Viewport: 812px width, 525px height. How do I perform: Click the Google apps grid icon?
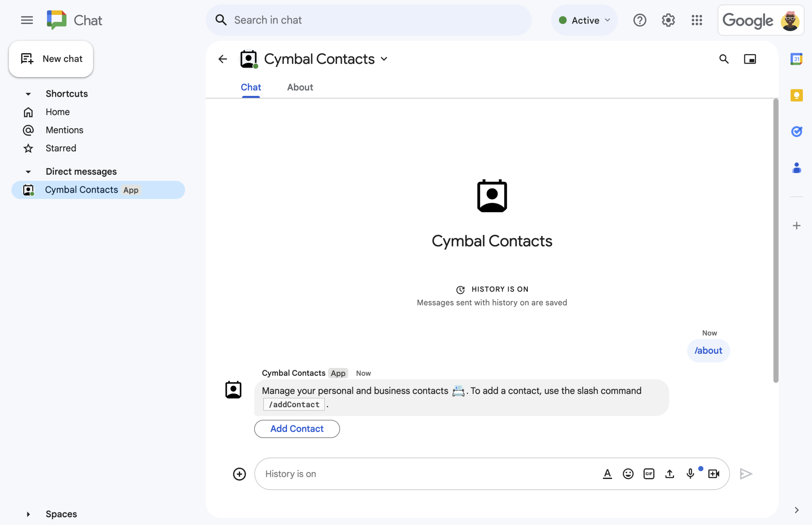[x=697, y=20]
